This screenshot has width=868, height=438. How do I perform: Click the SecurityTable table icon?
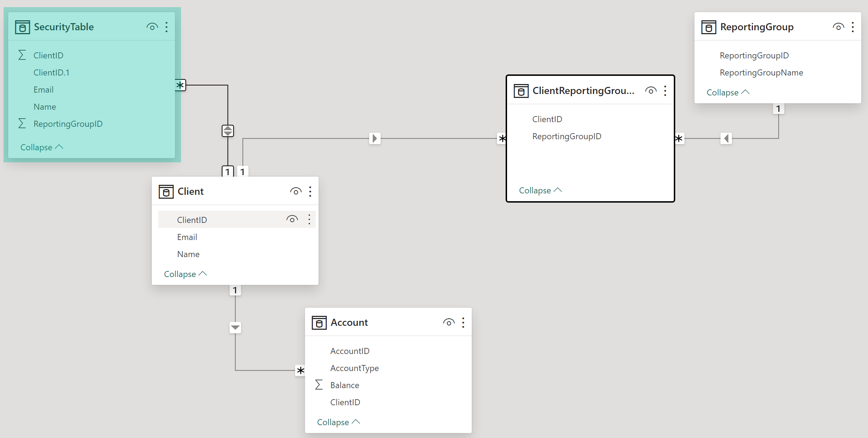(x=22, y=27)
